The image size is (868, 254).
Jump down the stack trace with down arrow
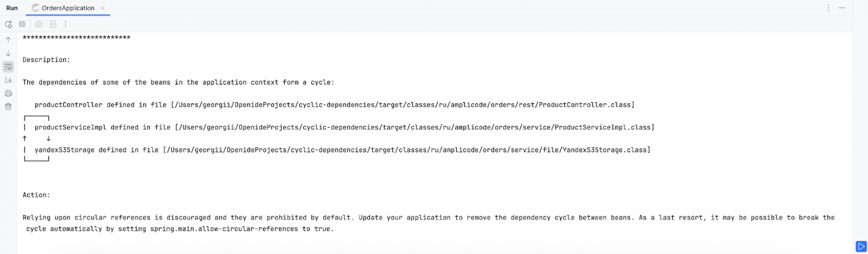[8, 53]
